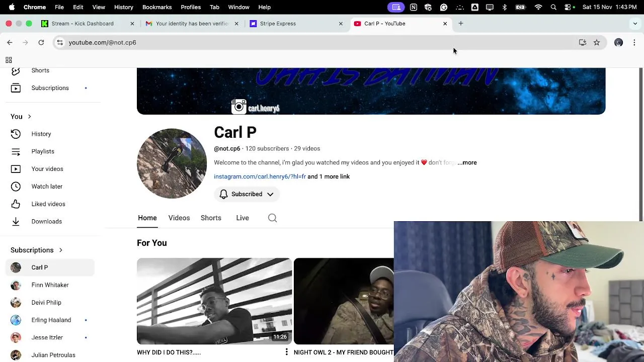Switch to the Live channel tab

pyautogui.click(x=243, y=218)
